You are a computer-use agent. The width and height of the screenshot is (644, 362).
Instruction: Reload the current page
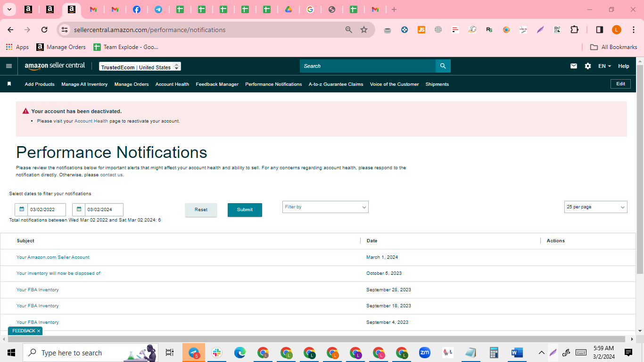tap(44, 30)
